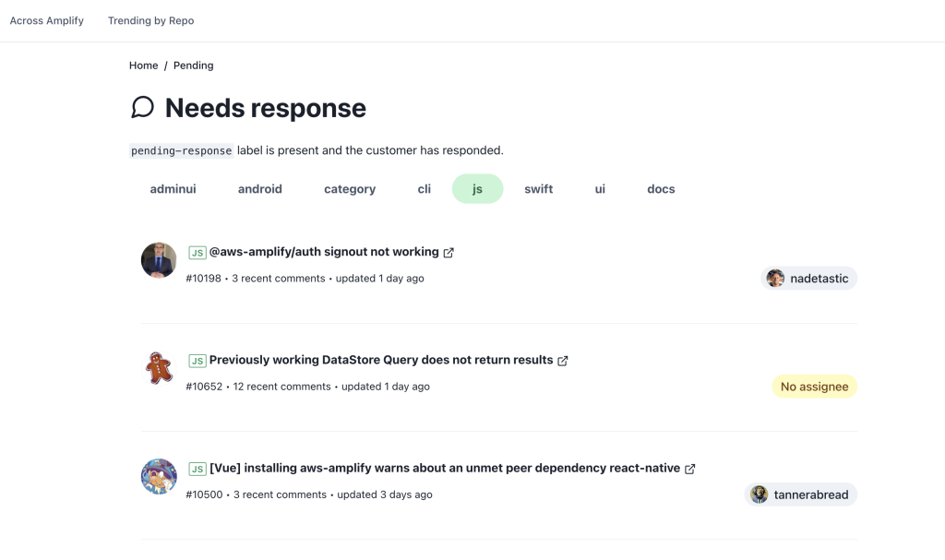Switch to the "Trending by Repo" tab
945x560 pixels.
point(150,19)
